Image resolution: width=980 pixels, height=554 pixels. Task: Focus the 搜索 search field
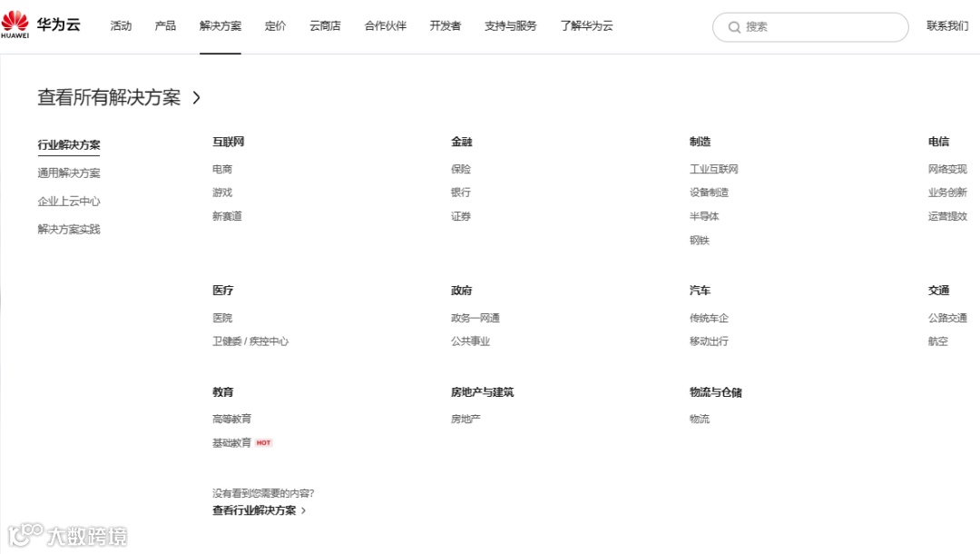coord(810,27)
